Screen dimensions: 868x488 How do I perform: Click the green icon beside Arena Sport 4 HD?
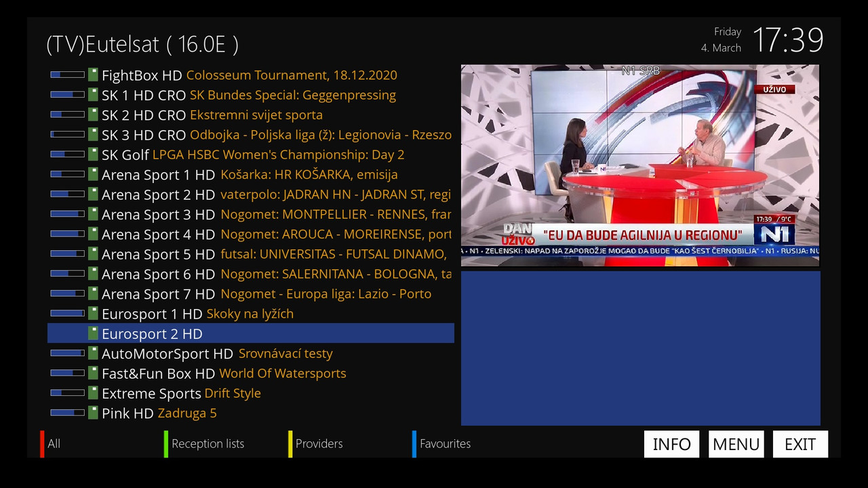coord(94,234)
